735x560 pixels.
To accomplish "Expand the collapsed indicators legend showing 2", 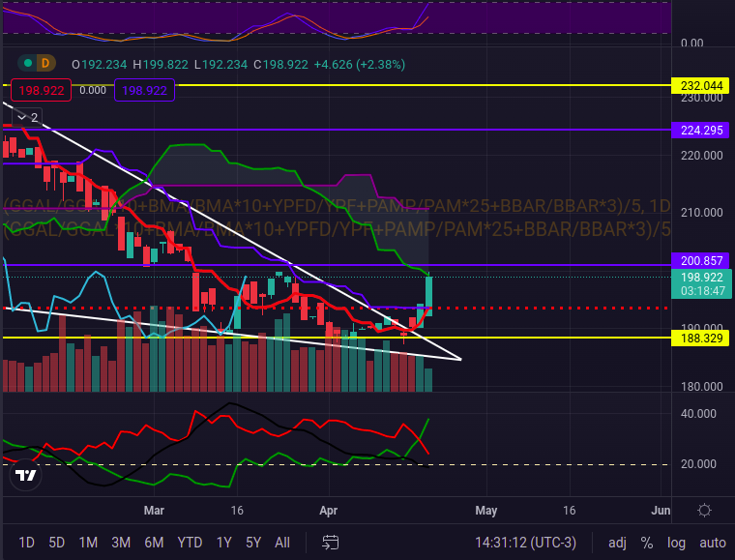I will (x=27, y=117).
